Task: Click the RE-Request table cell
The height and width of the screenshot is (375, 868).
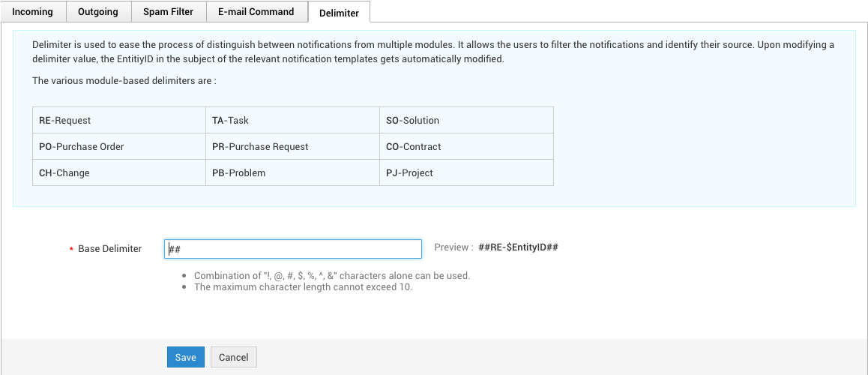Action: coord(119,120)
